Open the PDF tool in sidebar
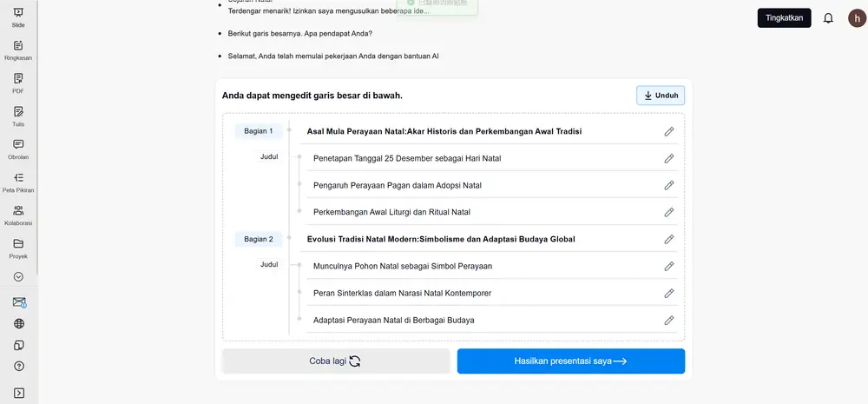 (18, 83)
